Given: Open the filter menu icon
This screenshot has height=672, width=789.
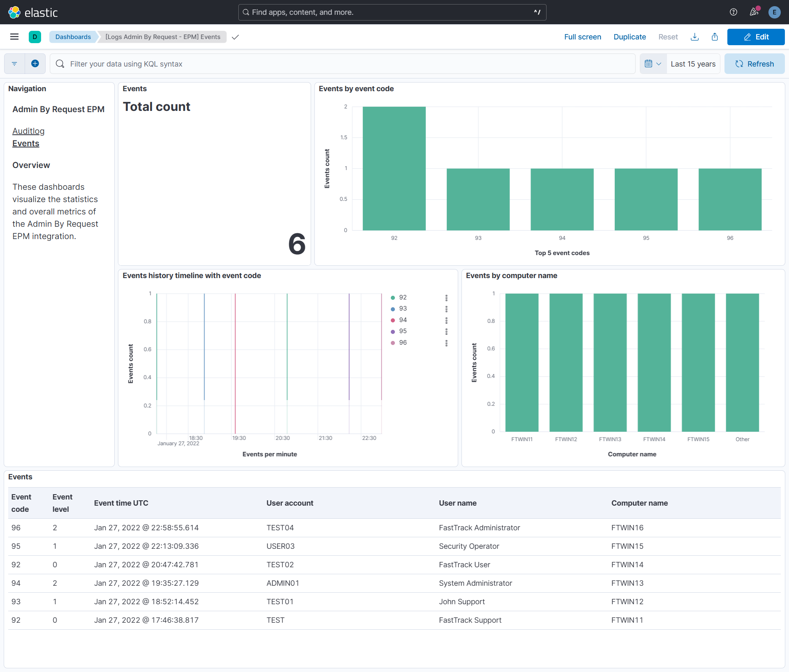Looking at the screenshot, I should 14,64.
